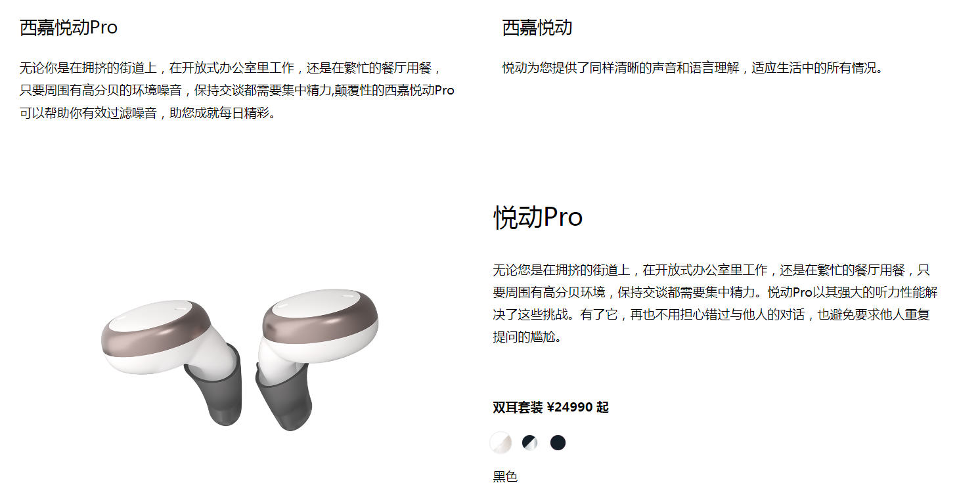The image size is (980, 485).
Task: Click the description line starting 决了这些挑战
Action: [711, 314]
